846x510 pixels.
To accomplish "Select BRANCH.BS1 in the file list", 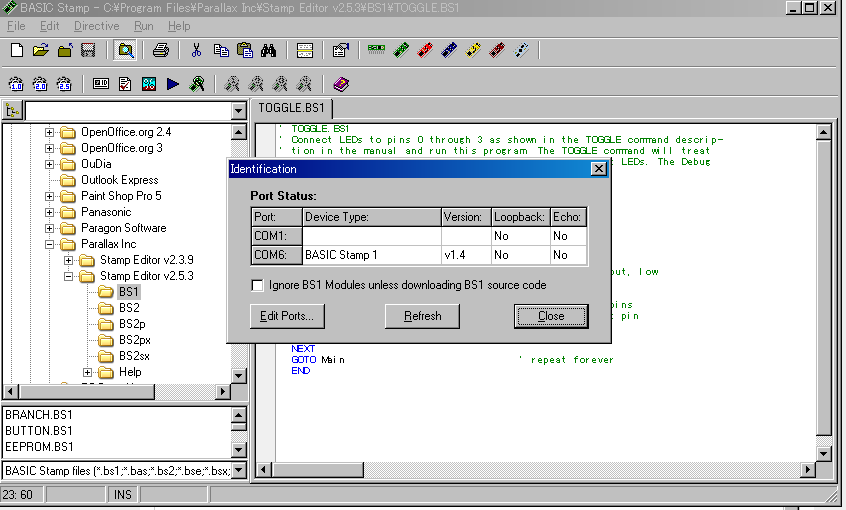I will point(39,415).
